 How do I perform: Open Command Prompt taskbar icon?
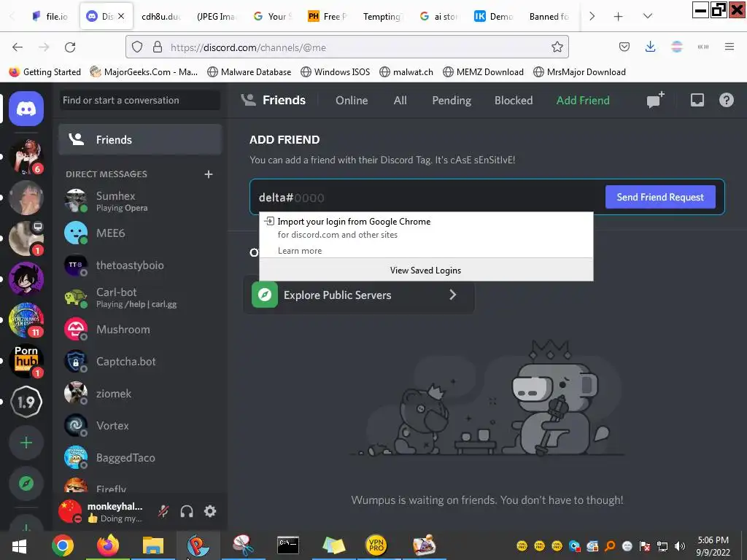click(x=288, y=545)
